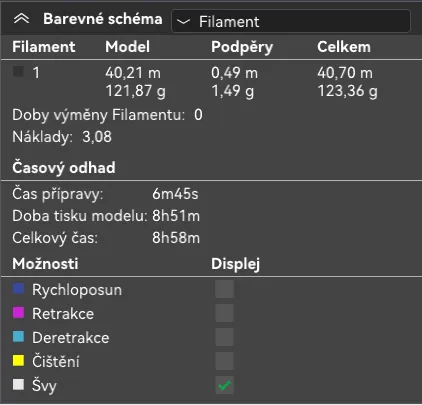Click the Podpěry column header
422x405 pixels.
[242, 47]
